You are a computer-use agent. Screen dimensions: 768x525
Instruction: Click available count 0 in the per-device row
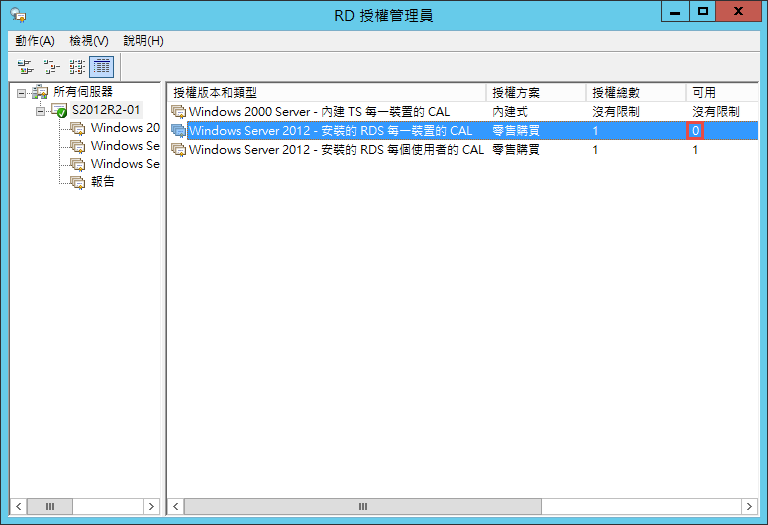(695, 131)
